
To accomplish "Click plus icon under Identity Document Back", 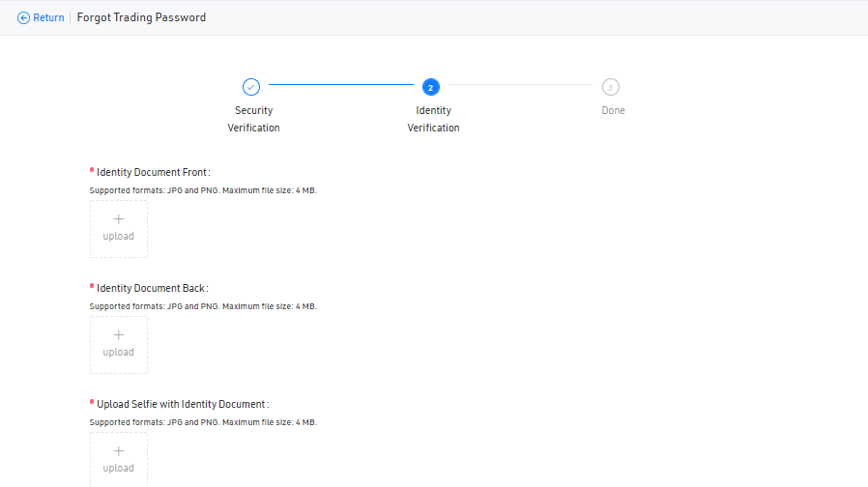I will (119, 335).
